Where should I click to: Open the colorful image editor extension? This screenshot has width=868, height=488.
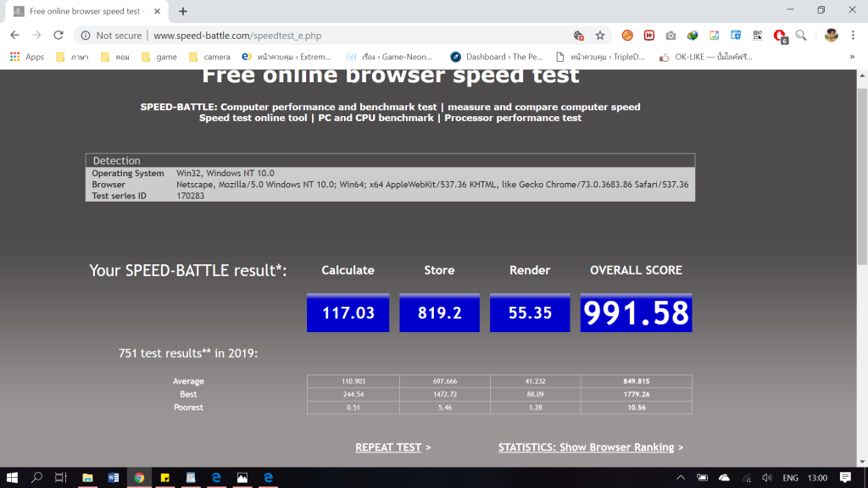[x=714, y=36]
